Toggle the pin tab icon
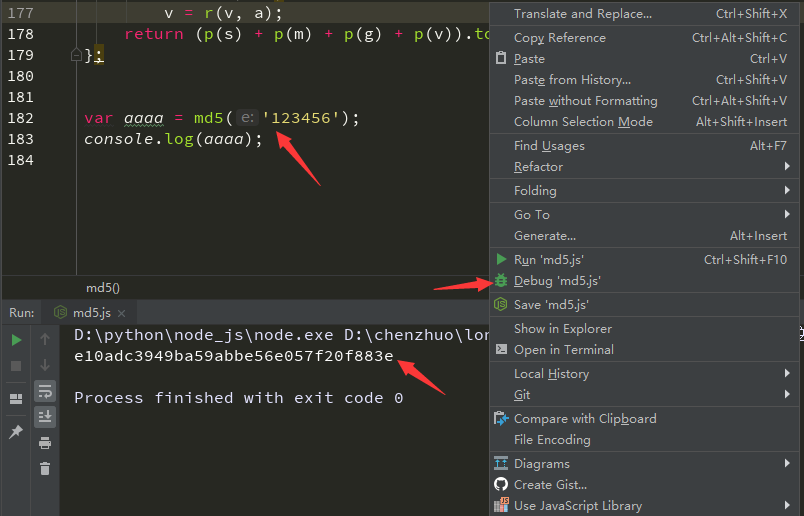Screen dimensions: 804x516 (16, 432)
